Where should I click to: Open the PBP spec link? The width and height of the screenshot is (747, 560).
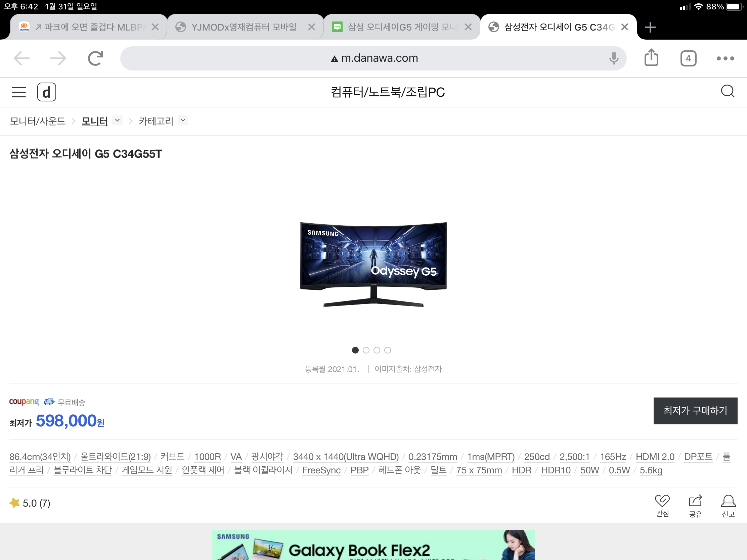[x=359, y=470]
